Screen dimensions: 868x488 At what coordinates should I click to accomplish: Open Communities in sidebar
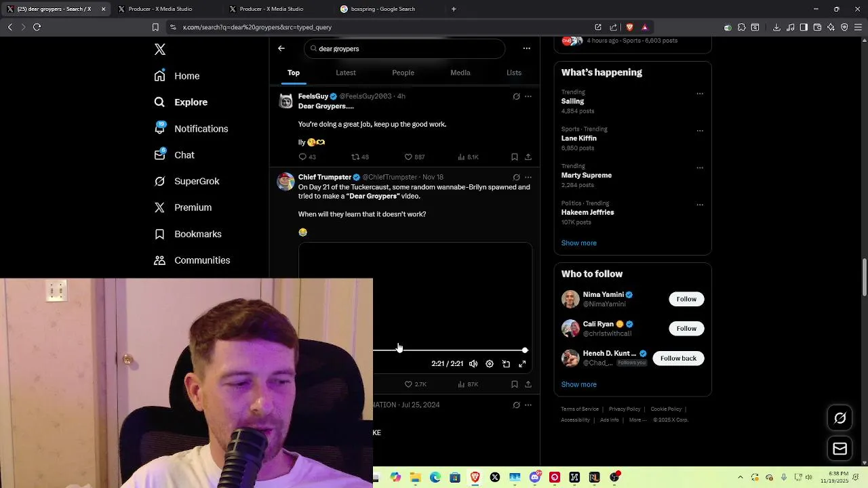192,260
